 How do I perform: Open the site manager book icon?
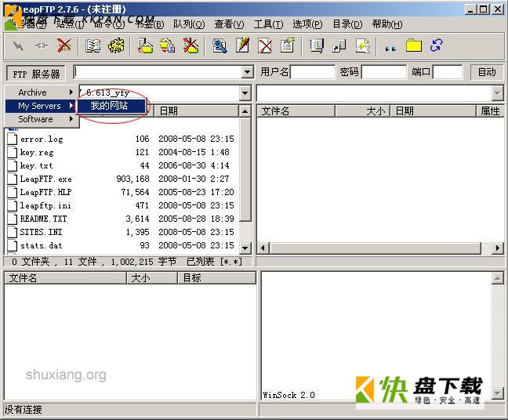point(93,45)
